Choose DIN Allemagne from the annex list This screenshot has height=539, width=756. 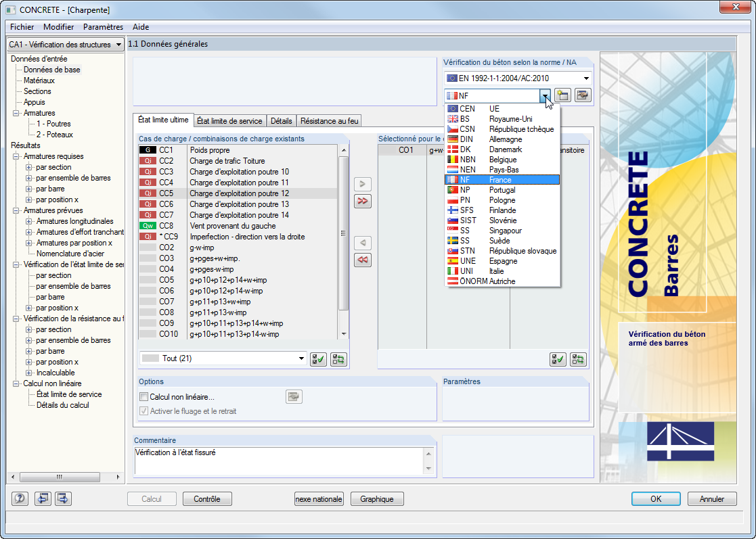[502, 139]
